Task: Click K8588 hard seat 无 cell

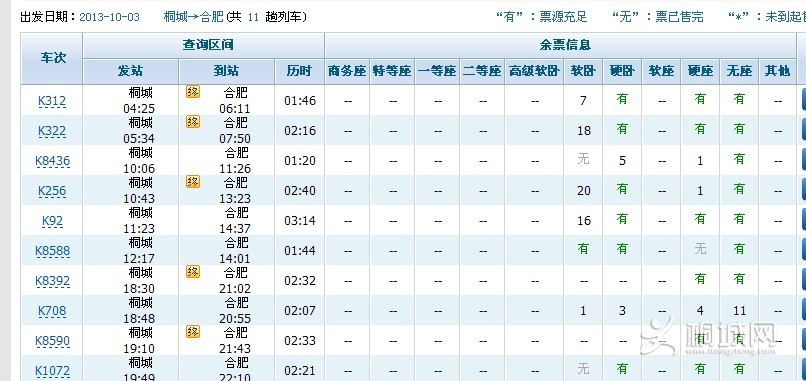Action: 700,249
